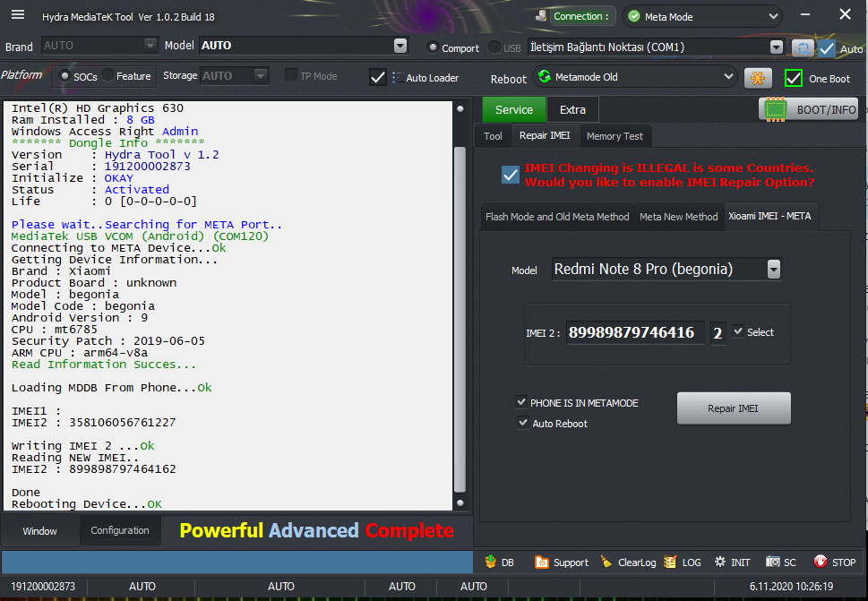Viewport: 868px width, 601px height.
Task: Expand the Redmi Note 8 Pro model dropdown
Action: pyautogui.click(x=774, y=269)
